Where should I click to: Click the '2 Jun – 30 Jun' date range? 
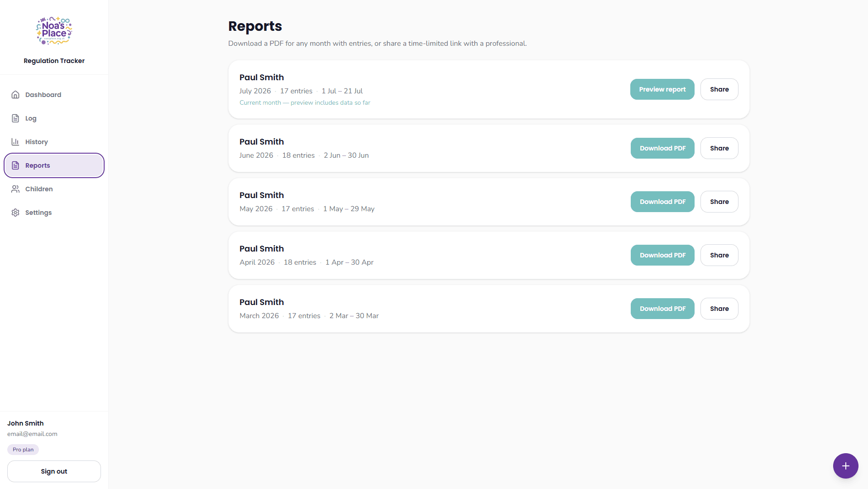click(x=346, y=155)
